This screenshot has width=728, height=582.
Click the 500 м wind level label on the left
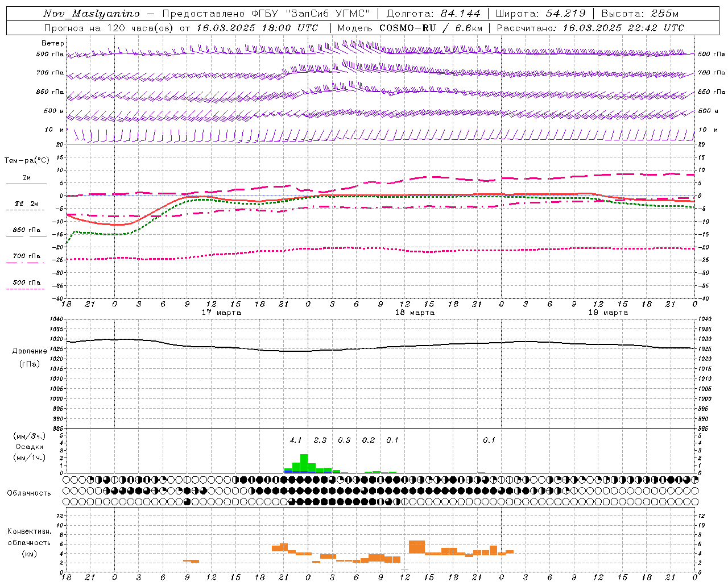(x=54, y=111)
